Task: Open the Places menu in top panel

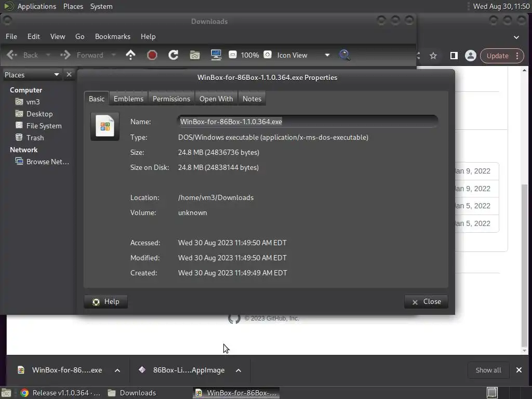Action: [73, 6]
